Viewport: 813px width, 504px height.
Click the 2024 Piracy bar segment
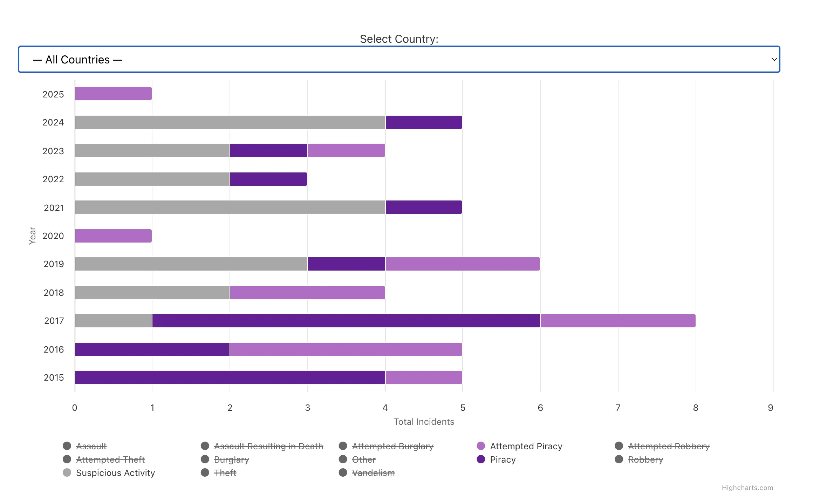click(423, 122)
